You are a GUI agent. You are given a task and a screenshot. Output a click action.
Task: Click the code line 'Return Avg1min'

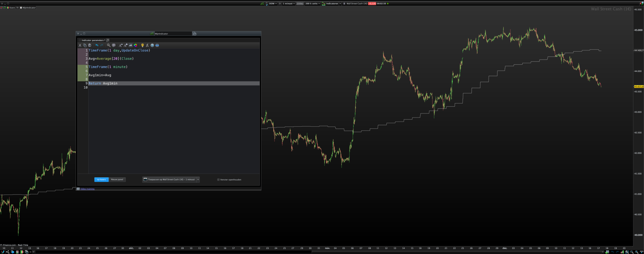[x=174, y=83]
